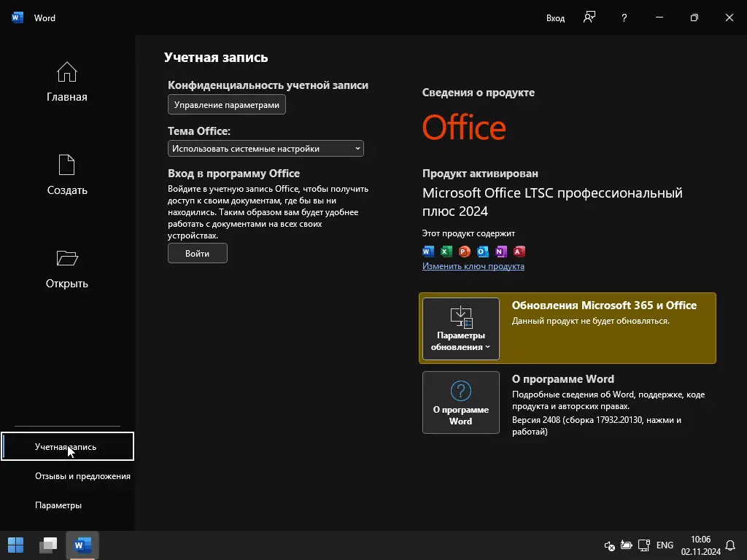
Task: Click the muted volume icon in system tray
Action: coord(609,545)
